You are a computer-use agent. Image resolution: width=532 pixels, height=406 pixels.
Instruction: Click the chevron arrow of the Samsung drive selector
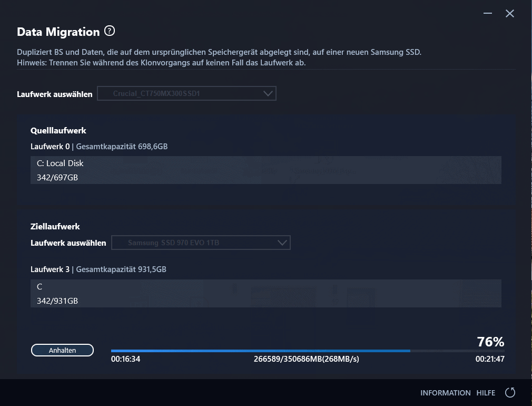tap(282, 243)
